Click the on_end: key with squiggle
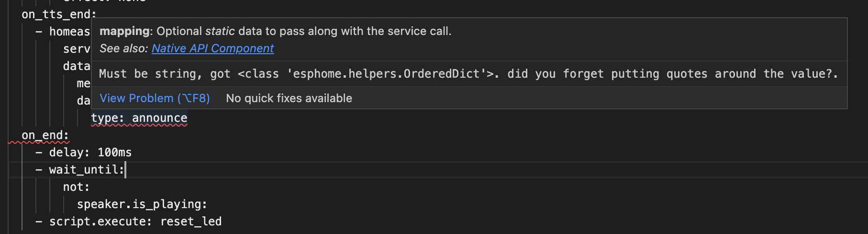868x234 pixels. pyautogui.click(x=45, y=135)
